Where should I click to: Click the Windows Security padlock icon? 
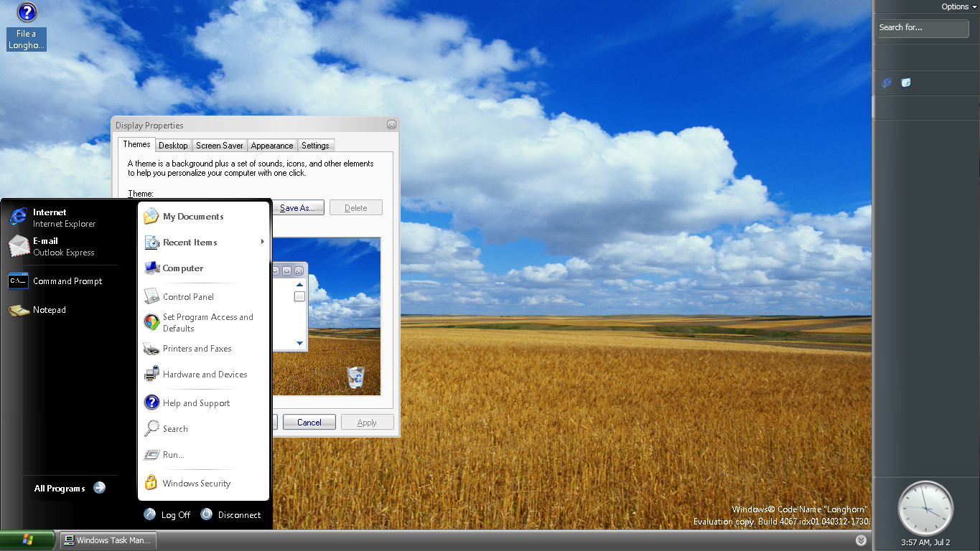click(151, 483)
